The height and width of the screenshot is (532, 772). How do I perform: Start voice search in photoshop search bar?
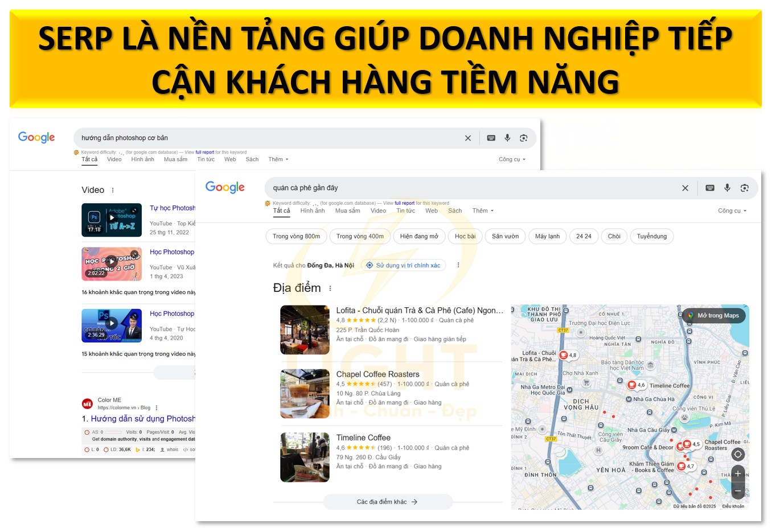pos(507,138)
